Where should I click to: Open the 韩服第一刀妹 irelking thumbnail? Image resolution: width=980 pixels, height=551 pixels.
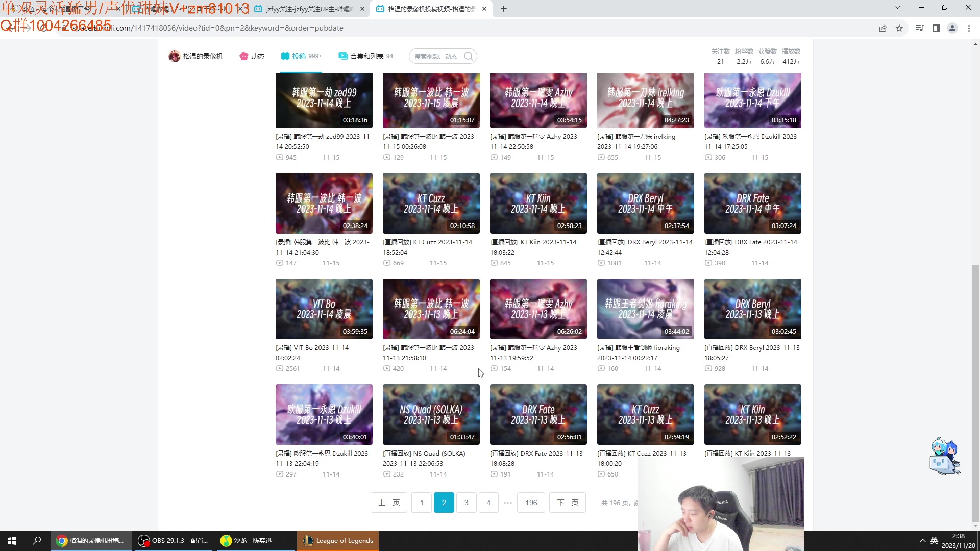coord(646,101)
